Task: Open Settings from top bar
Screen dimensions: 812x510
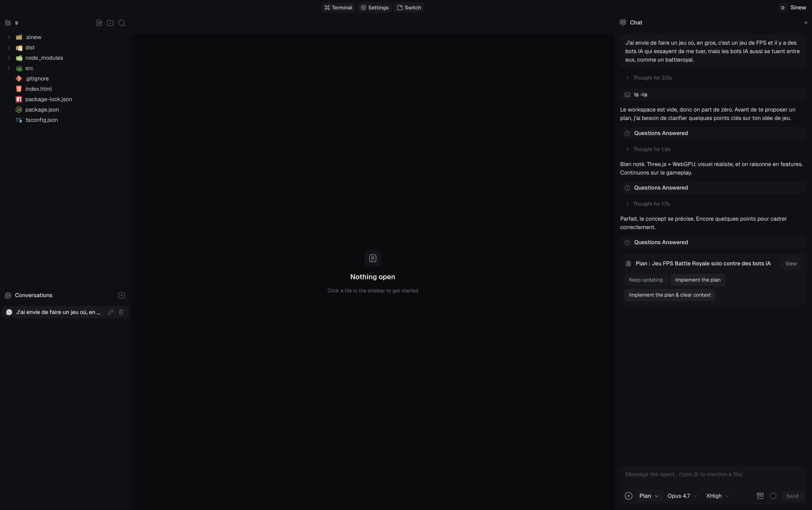Action: pos(374,8)
